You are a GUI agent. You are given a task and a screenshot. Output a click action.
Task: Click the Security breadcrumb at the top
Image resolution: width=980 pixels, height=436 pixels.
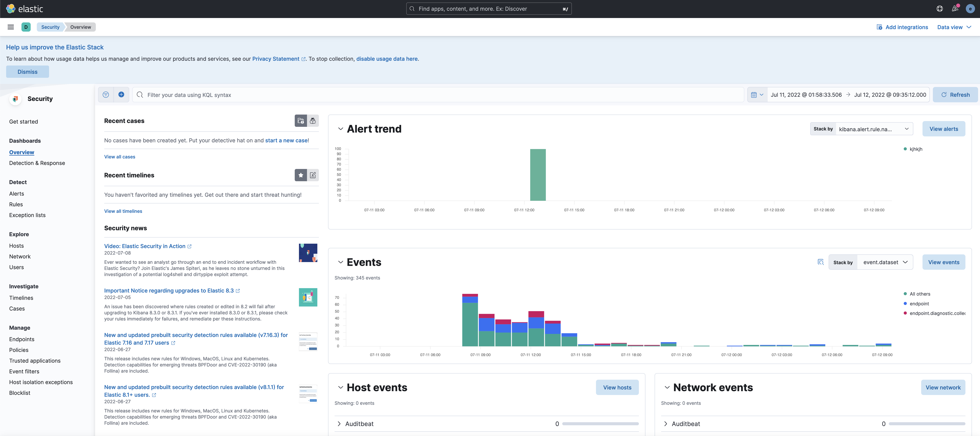click(50, 27)
